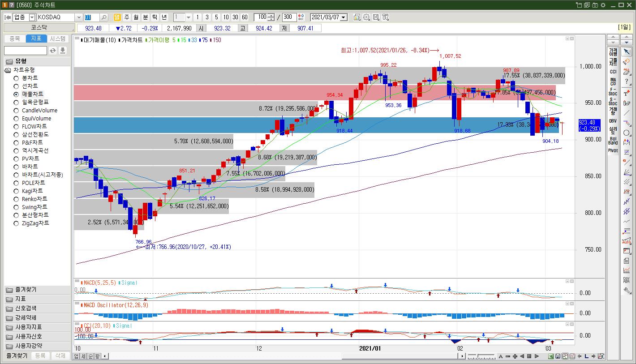The height and width of the screenshot is (364, 636).
Task: Click the magnifier search icon next to code
Action: [104, 17]
